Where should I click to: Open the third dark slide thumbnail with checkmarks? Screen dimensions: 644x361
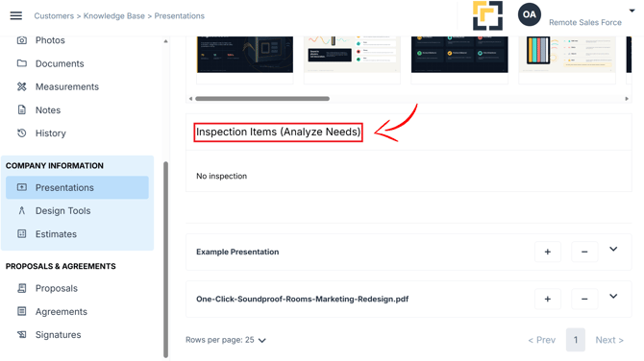point(459,55)
